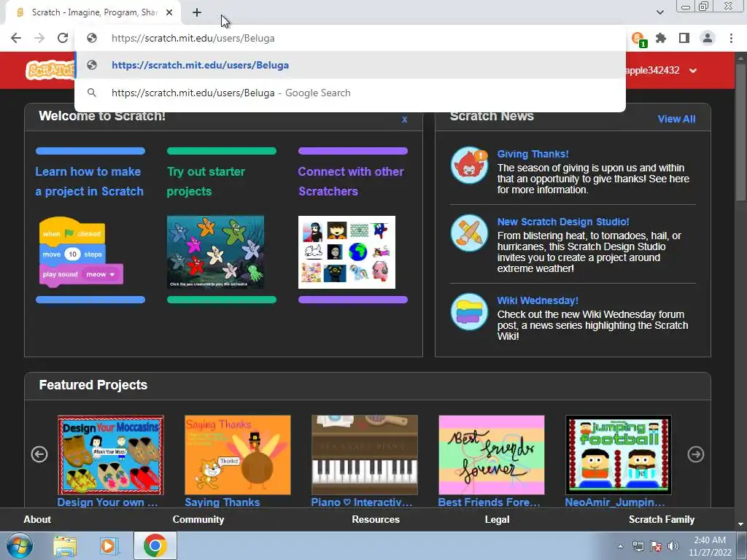The width and height of the screenshot is (747, 560).
Task: Click the 'Design Your own ...' project title
Action: click(108, 502)
